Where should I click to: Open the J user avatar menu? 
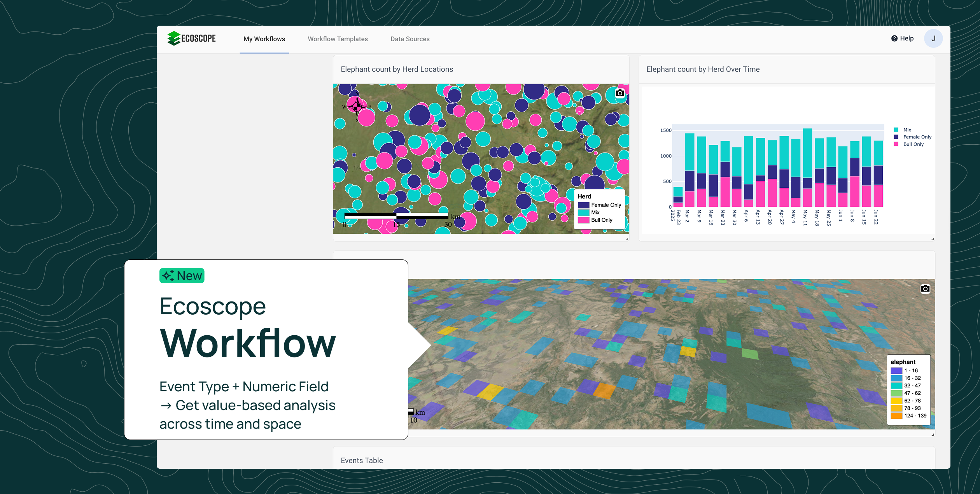click(933, 39)
